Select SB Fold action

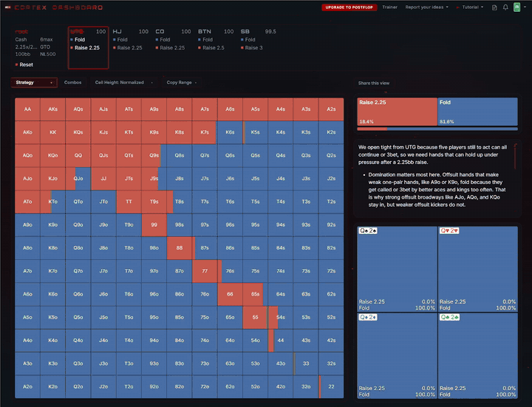coord(248,40)
